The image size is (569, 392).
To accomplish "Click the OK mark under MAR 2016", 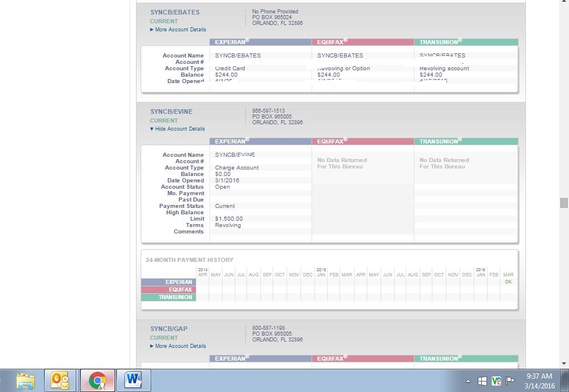I will tap(508, 282).
